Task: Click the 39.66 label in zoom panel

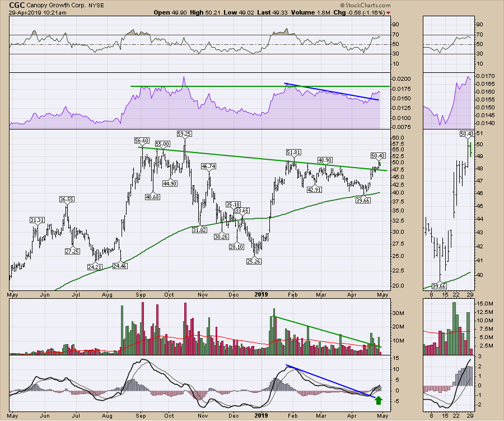Action: coord(438,286)
